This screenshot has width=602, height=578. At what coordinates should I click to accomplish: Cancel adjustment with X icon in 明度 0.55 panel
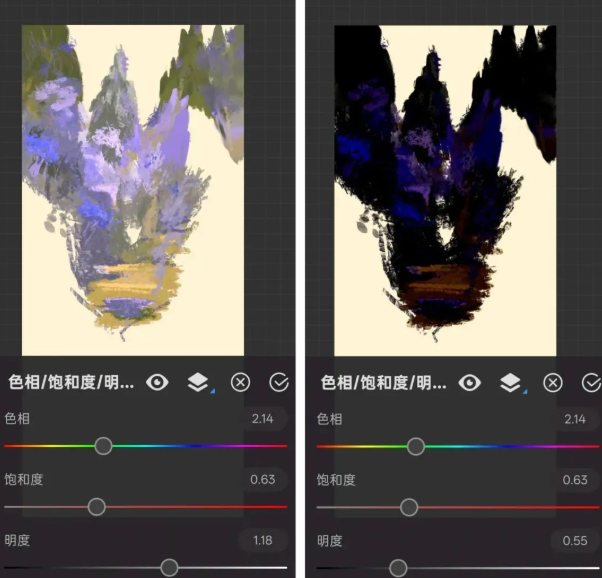(x=552, y=382)
